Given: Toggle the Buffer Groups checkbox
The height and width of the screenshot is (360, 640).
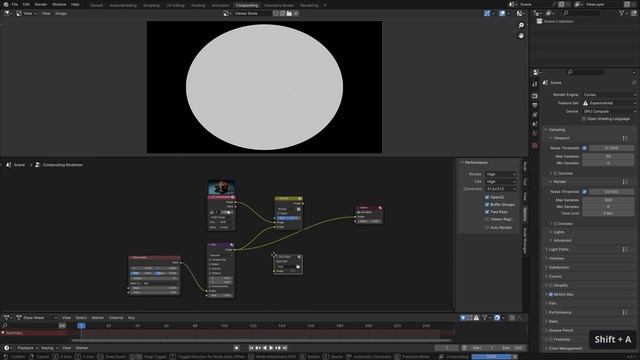Looking at the screenshot, I should (x=487, y=204).
